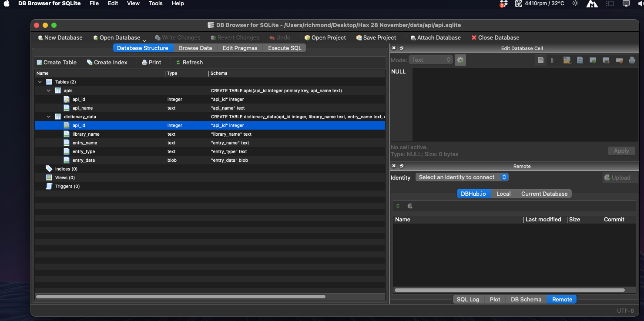Select the apis table icon
This screenshot has height=321, width=644.
click(58, 90)
